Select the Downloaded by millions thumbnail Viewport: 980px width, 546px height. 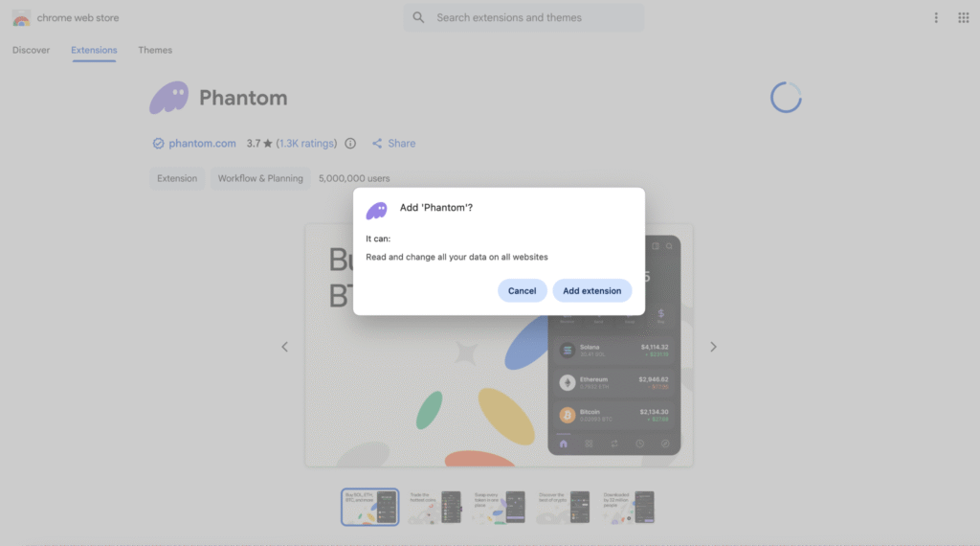coord(628,507)
